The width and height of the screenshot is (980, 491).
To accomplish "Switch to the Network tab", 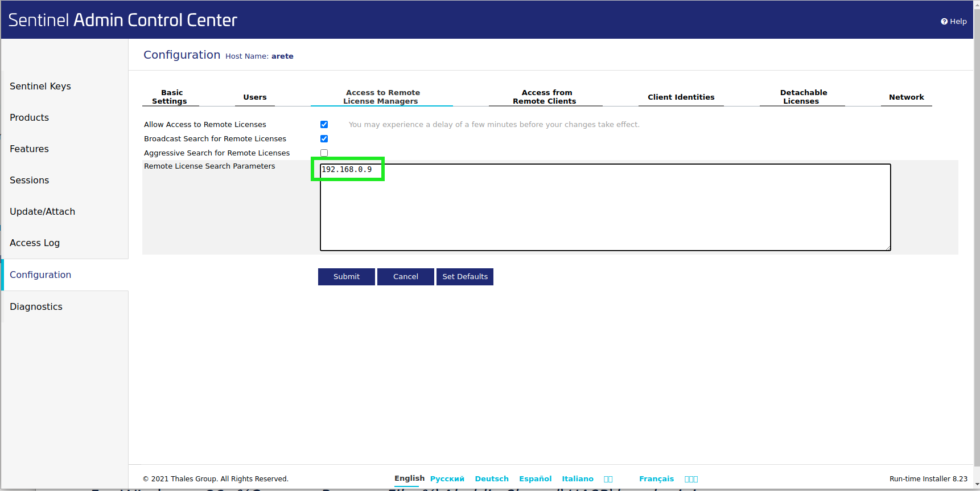I will pyautogui.click(x=906, y=97).
